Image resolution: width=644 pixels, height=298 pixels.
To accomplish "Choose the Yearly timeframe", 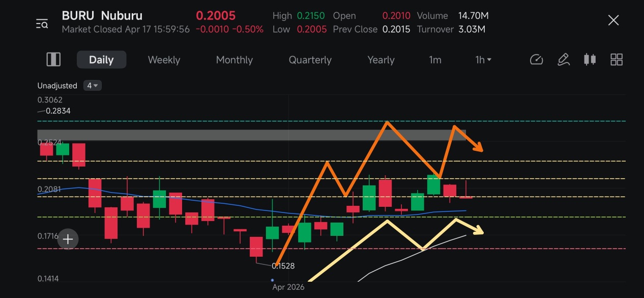I will [x=381, y=60].
